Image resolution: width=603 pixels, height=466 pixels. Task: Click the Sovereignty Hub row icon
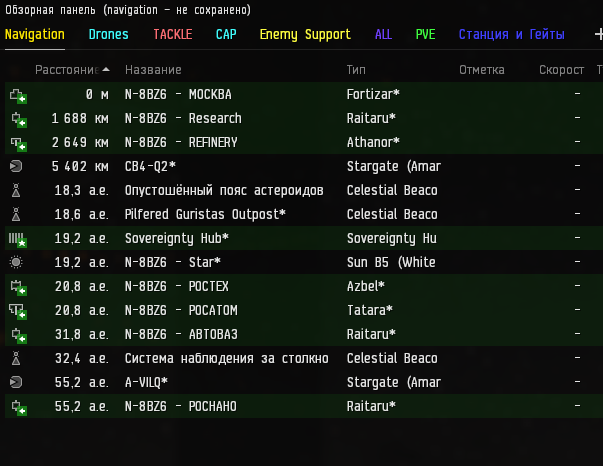click(18, 240)
